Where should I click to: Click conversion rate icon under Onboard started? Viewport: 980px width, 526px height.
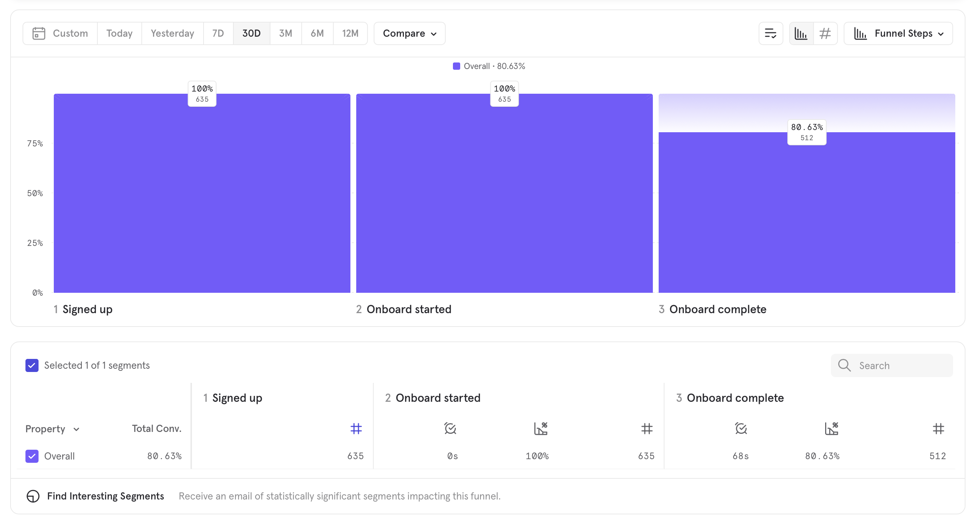[x=540, y=429]
